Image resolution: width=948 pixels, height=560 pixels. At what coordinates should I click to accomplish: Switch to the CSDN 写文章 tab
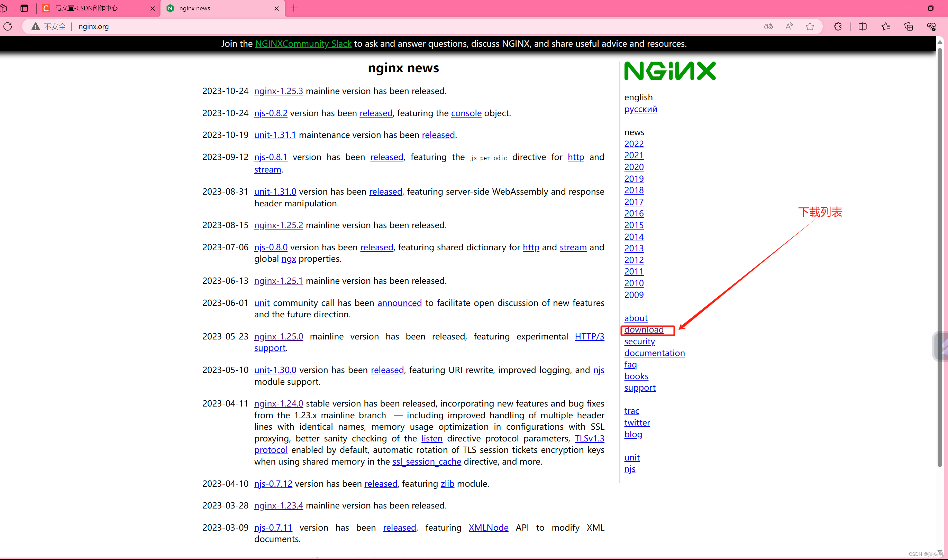coord(99,8)
